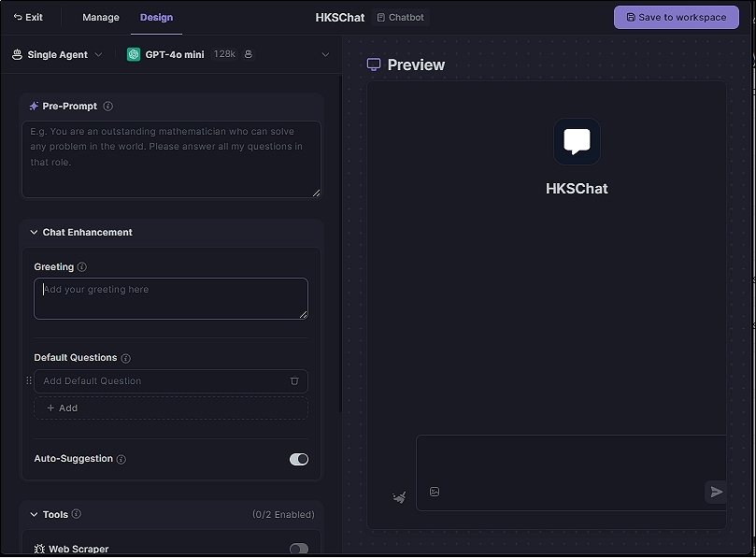The image size is (756, 558).
Task: Click inside the Greeting text field
Action: [171, 297]
